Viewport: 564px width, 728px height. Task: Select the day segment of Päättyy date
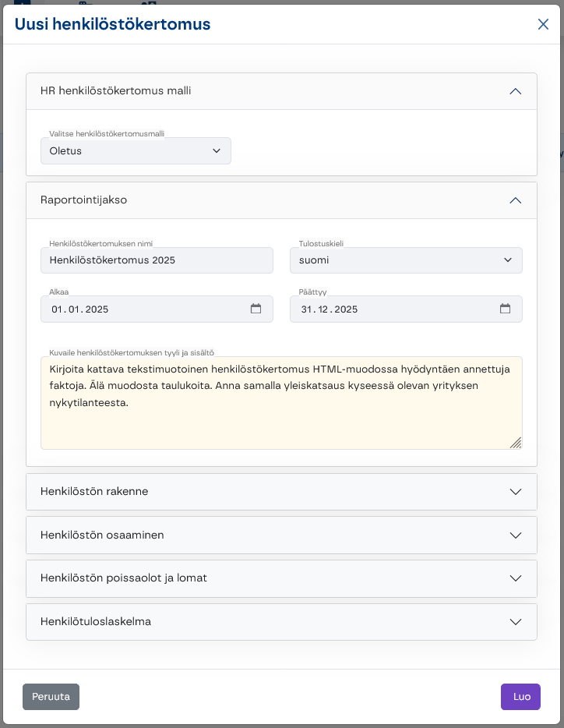point(305,309)
